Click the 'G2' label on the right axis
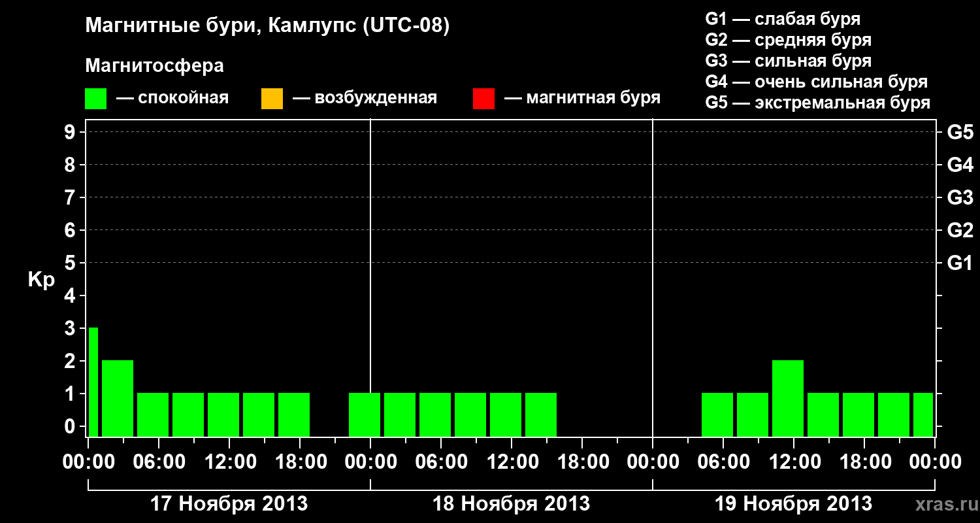980x523 pixels. coord(960,230)
